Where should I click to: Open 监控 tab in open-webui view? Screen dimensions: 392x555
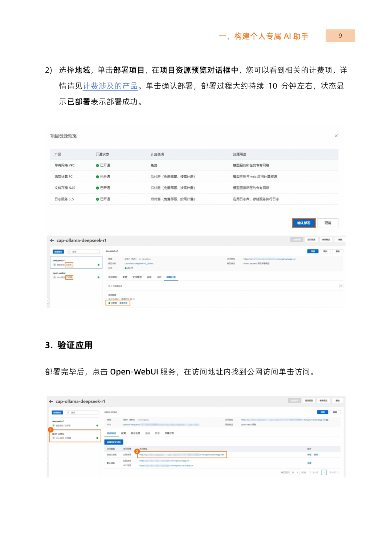point(147,433)
